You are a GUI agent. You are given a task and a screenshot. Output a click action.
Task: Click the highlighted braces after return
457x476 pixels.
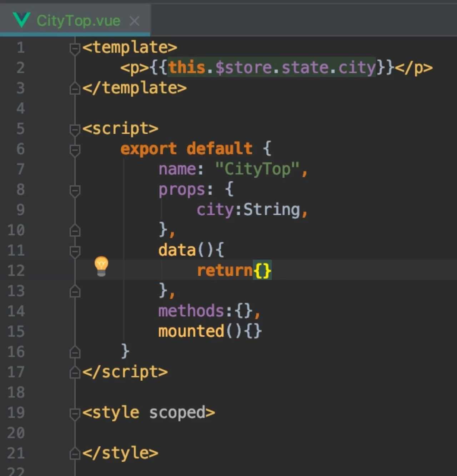click(262, 270)
